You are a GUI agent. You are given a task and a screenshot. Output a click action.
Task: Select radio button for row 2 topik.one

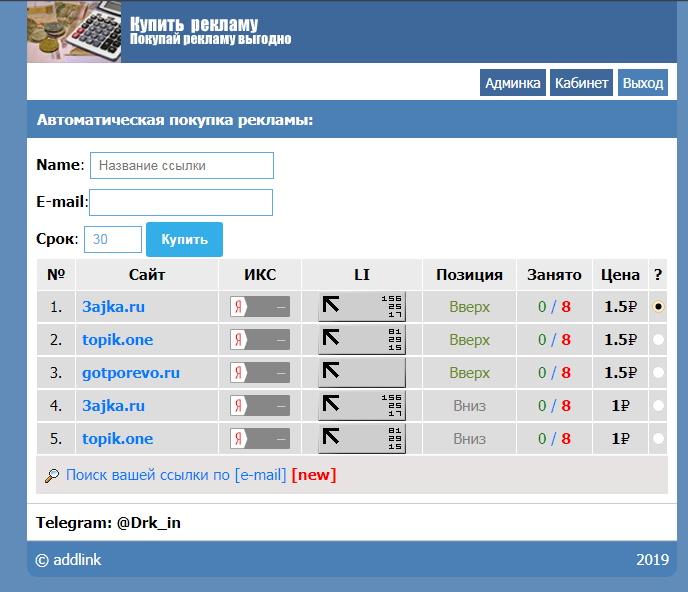pos(658,340)
